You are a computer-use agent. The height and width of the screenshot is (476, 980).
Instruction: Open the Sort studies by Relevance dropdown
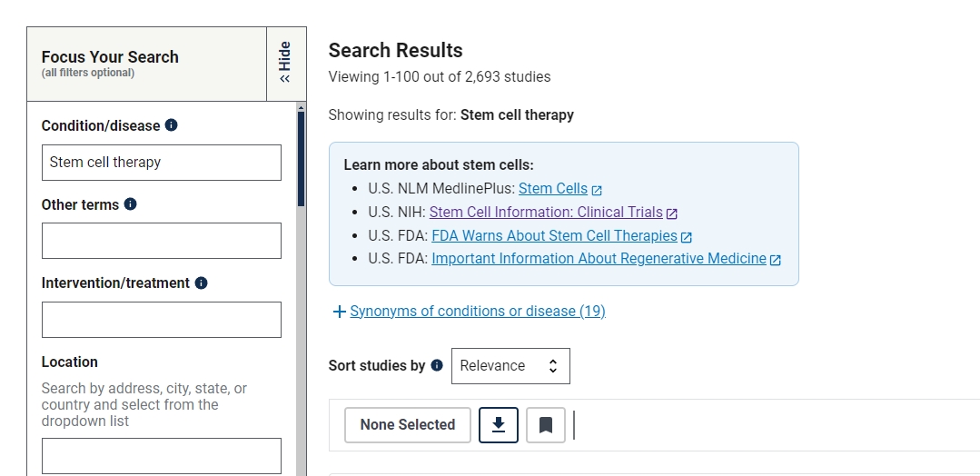point(510,366)
